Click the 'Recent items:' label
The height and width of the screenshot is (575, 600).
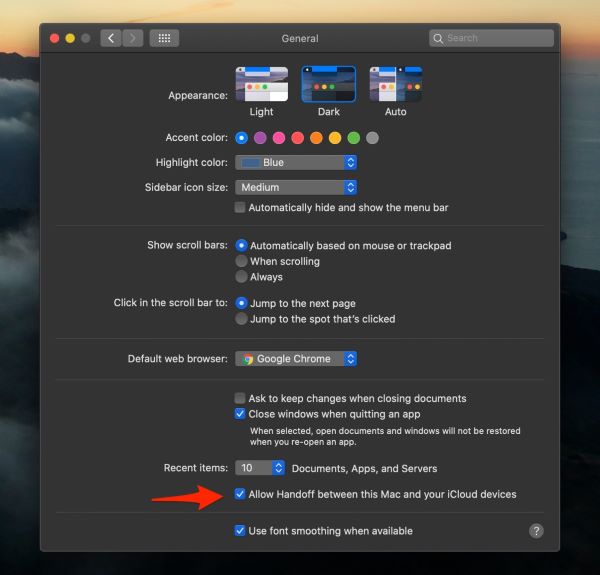[x=196, y=468]
